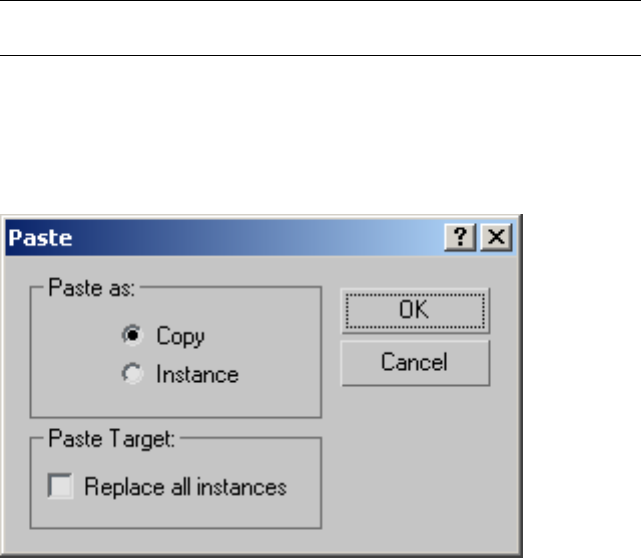The image size is (641, 558).
Task: Tick the box beside Replace all instances
Action: [x=62, y=487]
